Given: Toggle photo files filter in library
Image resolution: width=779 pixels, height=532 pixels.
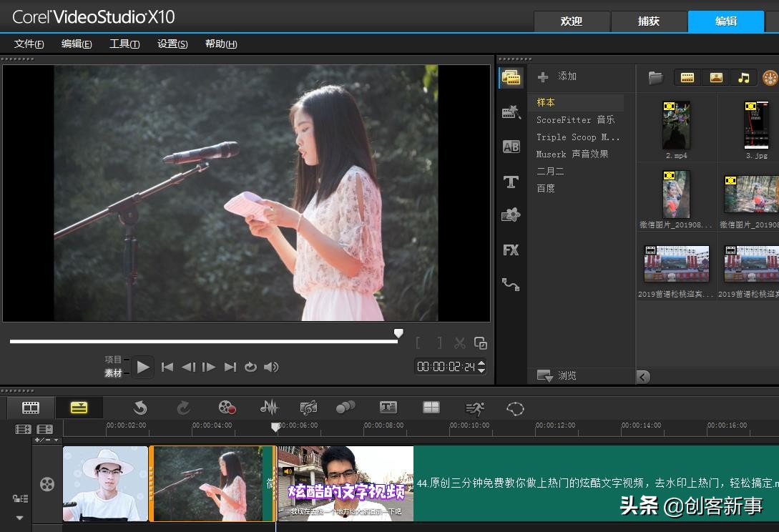Looking at the screenshot, I should pyautogui.click(x=715, y=77).
